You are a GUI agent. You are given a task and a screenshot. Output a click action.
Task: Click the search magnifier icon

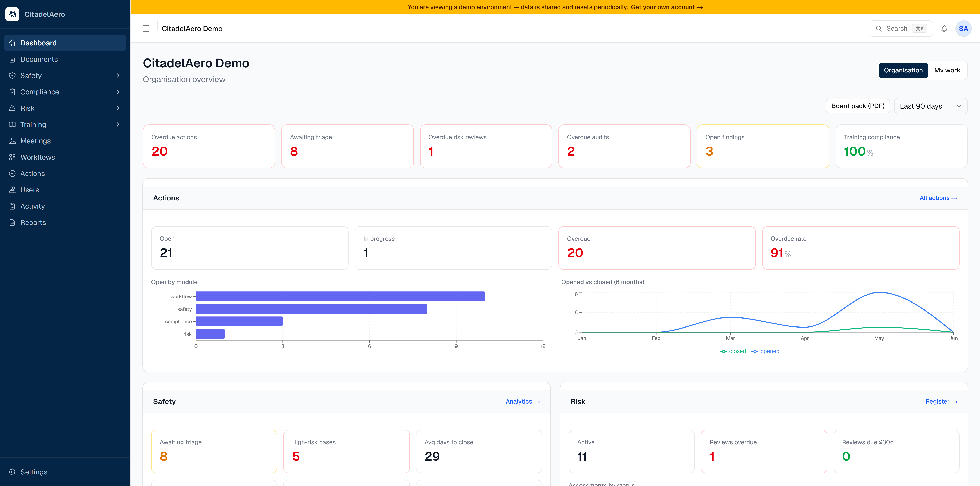[x=879, y=29]
